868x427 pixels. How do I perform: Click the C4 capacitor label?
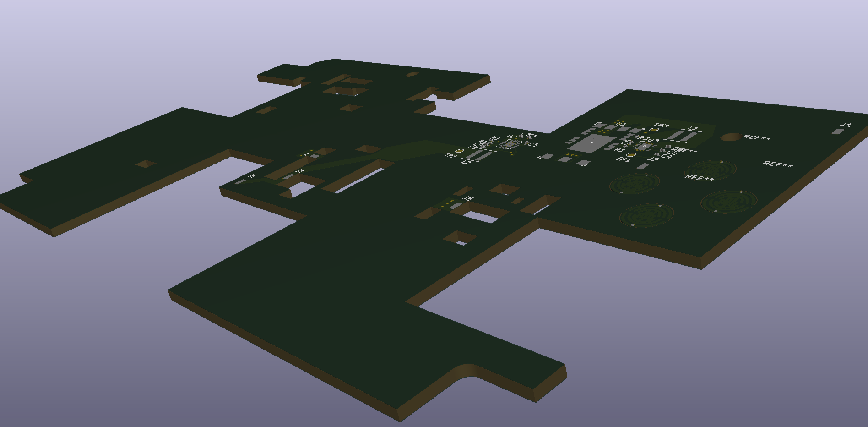(666, 156)
